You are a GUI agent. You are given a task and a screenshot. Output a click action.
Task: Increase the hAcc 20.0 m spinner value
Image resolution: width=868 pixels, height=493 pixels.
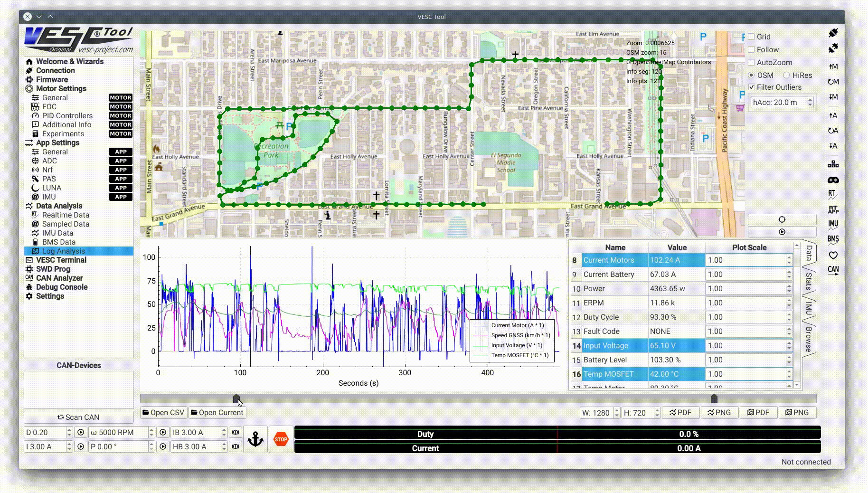(x=810, y=100)
